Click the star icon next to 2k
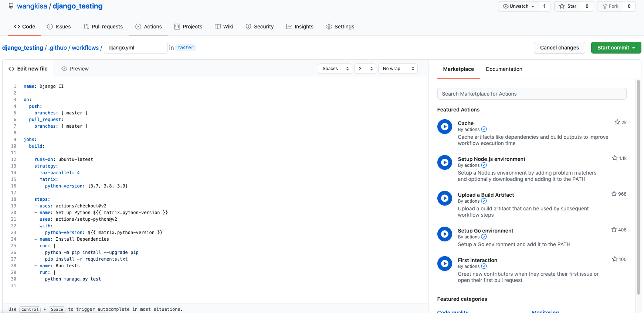 [617, 122]
